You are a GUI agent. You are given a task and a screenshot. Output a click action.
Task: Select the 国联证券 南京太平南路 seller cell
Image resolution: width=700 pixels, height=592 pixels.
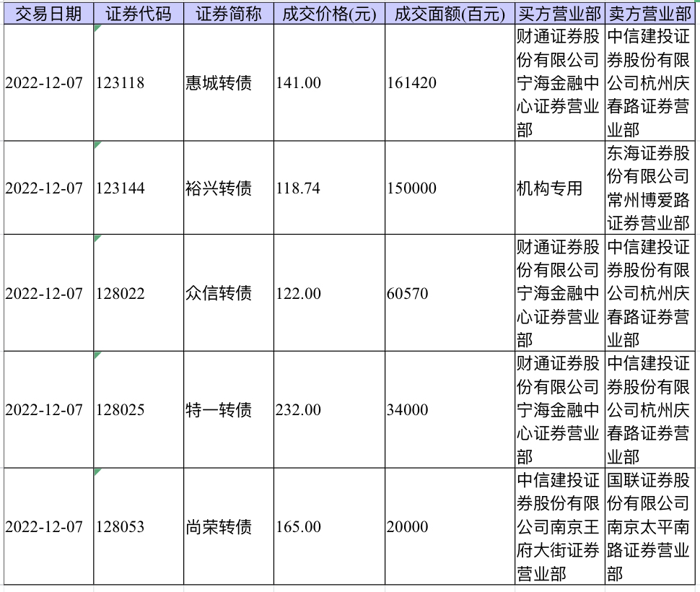pyautogui.click(x=649, y=526)
